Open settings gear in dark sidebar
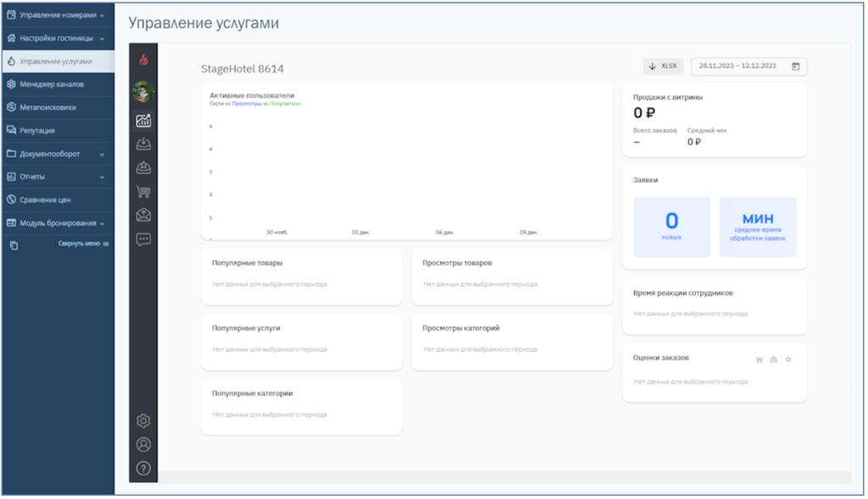This screenshot has height=499, width=868. (x=143, y=421)
